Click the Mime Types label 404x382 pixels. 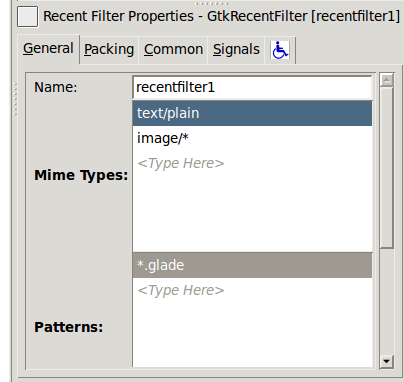[81, 175]
